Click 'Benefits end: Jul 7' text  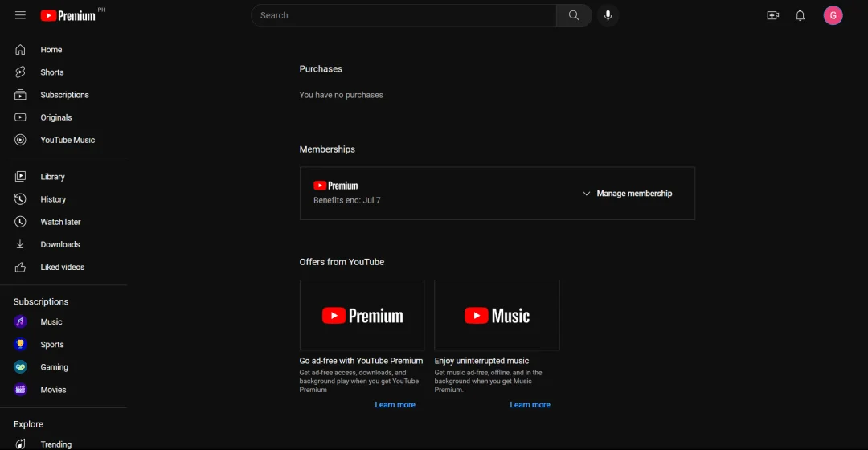click(347, 200)
